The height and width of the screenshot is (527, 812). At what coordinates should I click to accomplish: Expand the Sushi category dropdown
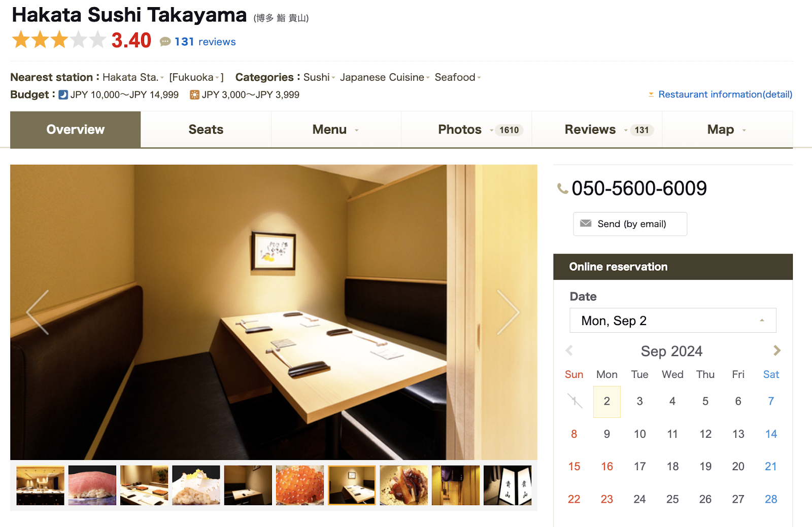[x=333, y=78]
